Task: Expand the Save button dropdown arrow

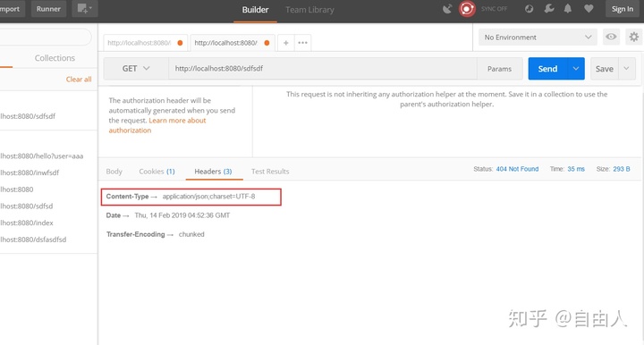Action: pos(626,69)
